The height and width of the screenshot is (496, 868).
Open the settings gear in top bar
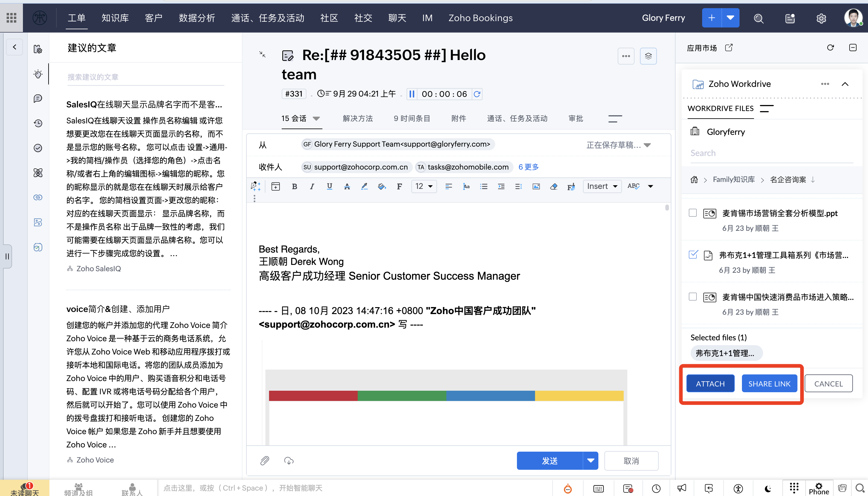tap(821, 18)
